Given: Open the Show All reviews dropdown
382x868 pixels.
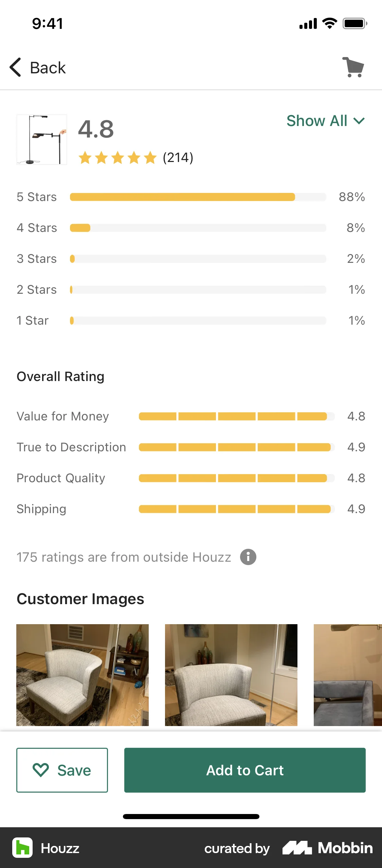Looking at the screenshot, I should [317, 121].
